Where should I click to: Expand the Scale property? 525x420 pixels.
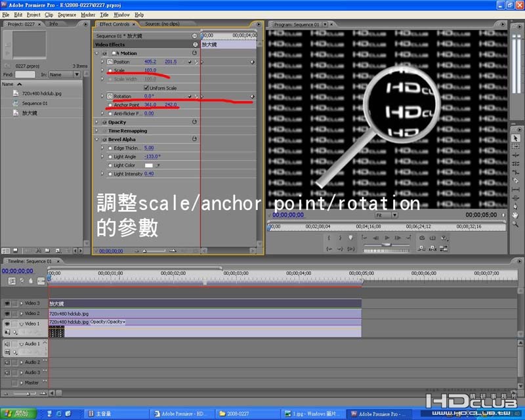point(102,70)
